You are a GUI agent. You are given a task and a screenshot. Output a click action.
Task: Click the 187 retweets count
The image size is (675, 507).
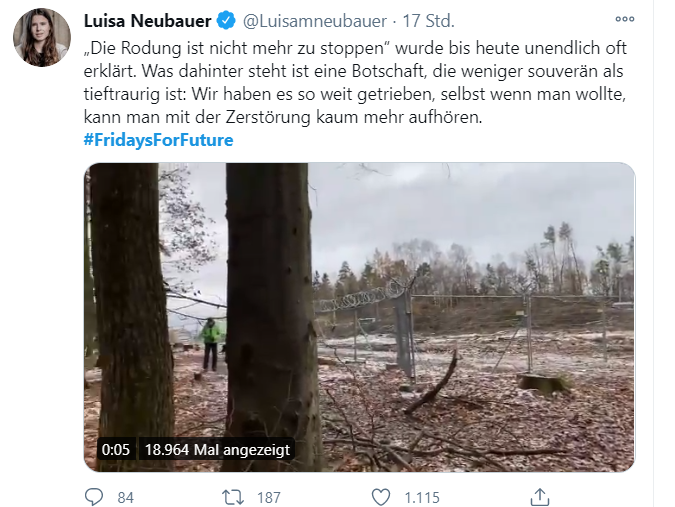click(269, 498)
